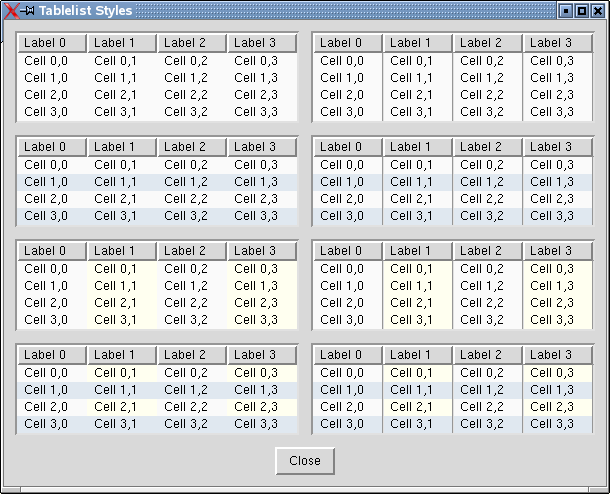Maximize the Tablelist Styles window
The width and height of the screenshot is (610, 494).
(581, 11)
